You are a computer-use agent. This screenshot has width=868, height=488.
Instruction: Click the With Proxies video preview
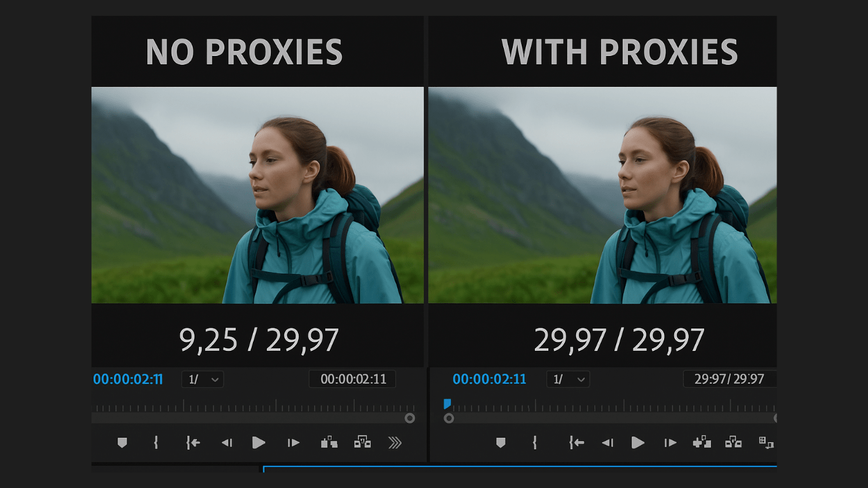coord(602,195)
